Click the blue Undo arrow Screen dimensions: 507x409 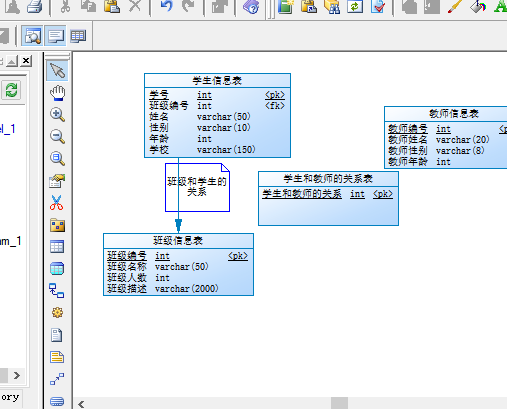point(166,6)
